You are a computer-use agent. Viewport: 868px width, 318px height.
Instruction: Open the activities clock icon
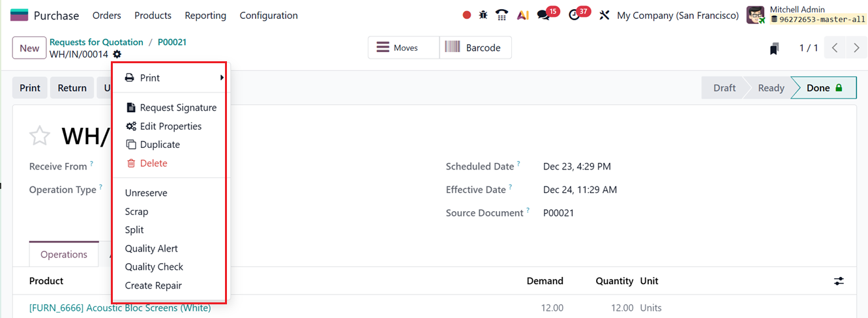(574, 15)
